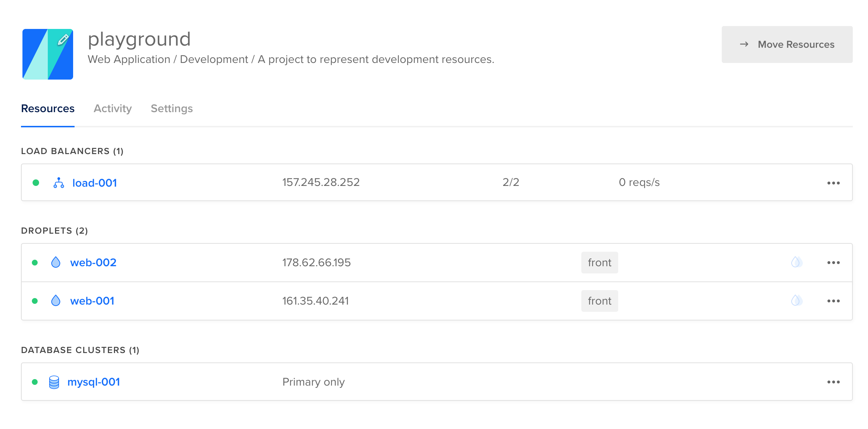Open the more options menu for web-002
This screenshot has height=429, width=868.
(833, 263)
